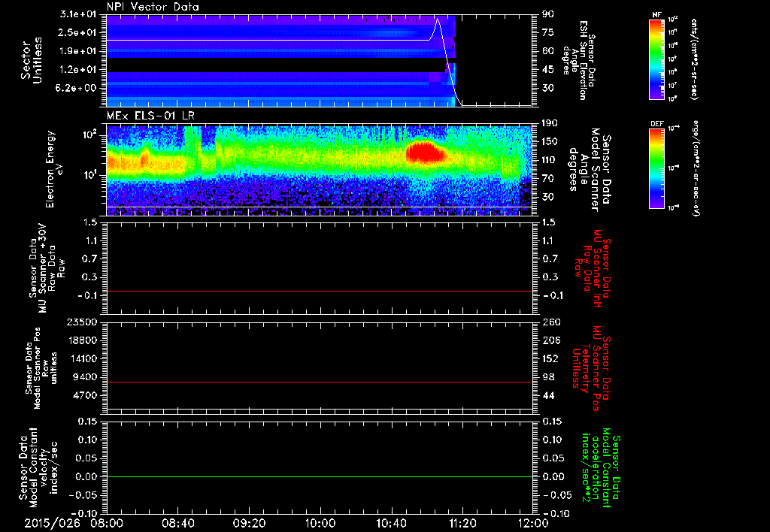Click the '08:40' time tick label

point(177,524)
